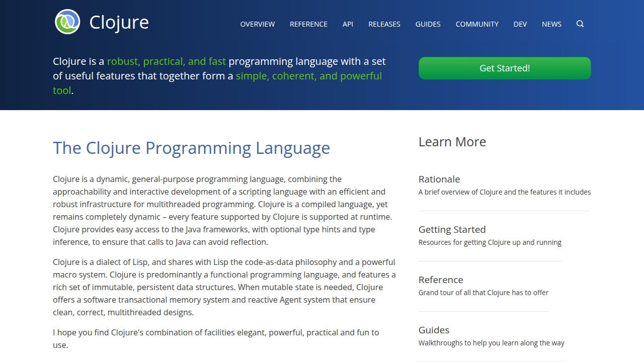Click The Clojure Programming Language heading
This screenshot has width=644, height=362.
[191, 148]
